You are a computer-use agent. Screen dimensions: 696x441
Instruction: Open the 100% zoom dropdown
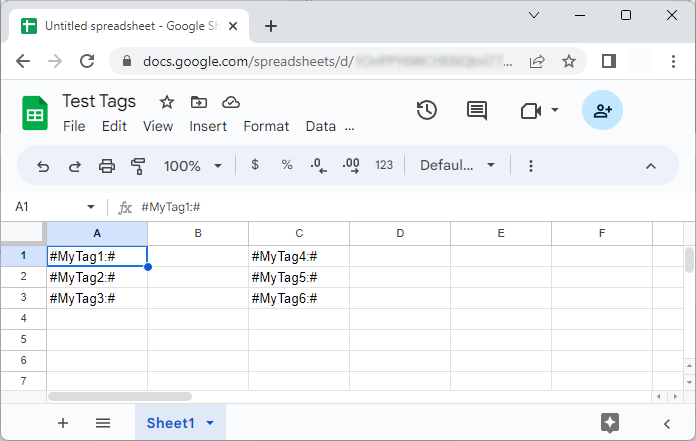point(193,166)
